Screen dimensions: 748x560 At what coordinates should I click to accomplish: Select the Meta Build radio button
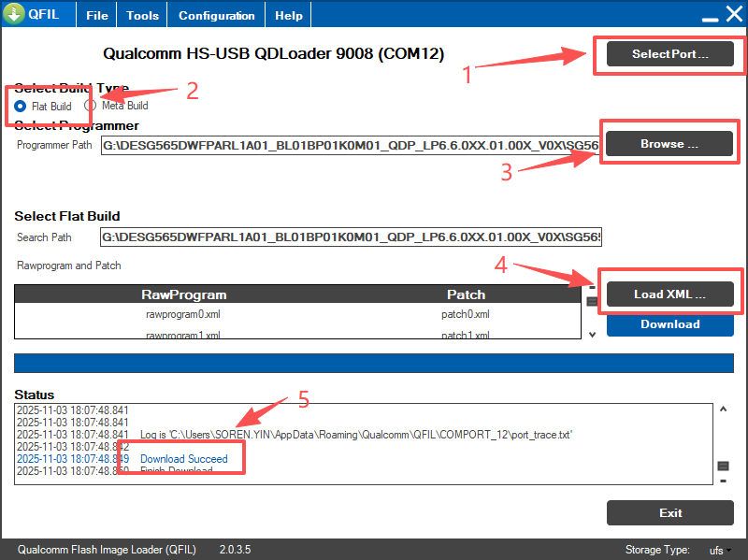91,106
